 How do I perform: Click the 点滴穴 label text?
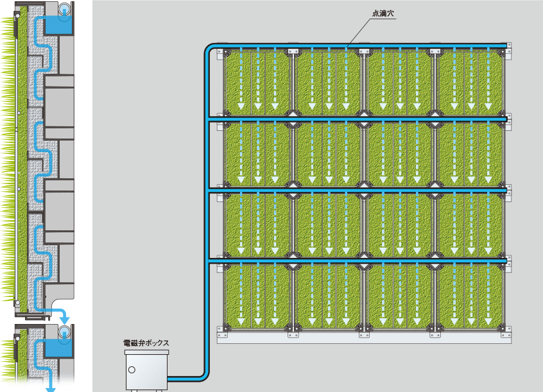383,14
